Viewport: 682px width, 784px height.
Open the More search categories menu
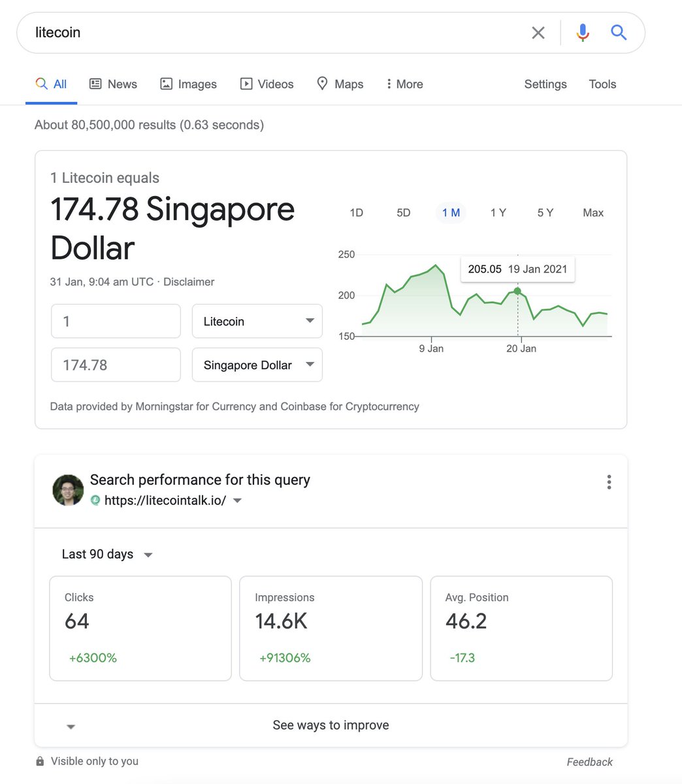pos(404,84)
